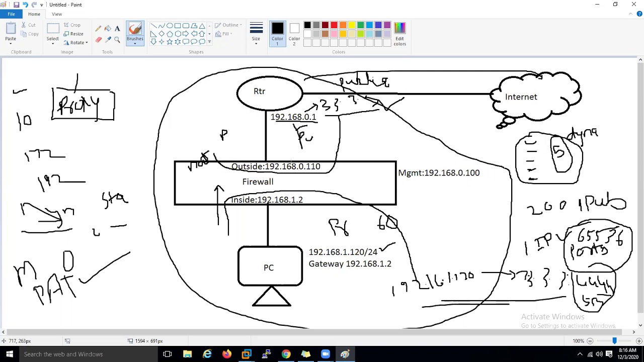The image size is (644, 362).
Task: Choose the yellow color swatch
Action: coord(352,25)
